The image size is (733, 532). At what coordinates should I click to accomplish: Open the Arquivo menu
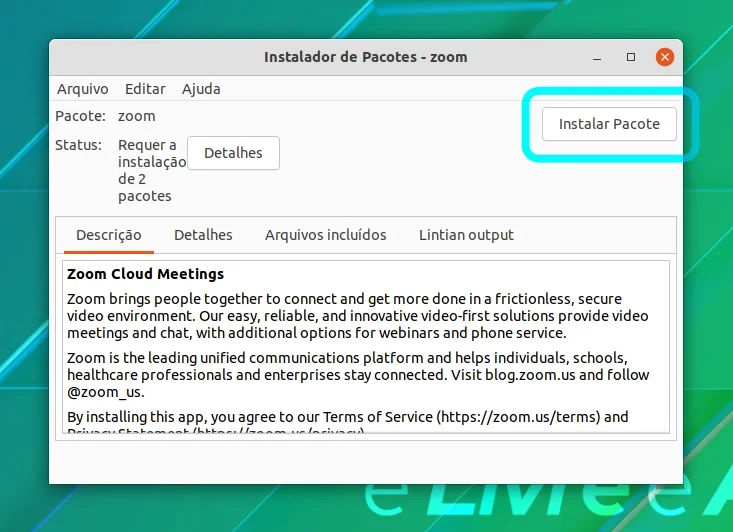point(83,89)
